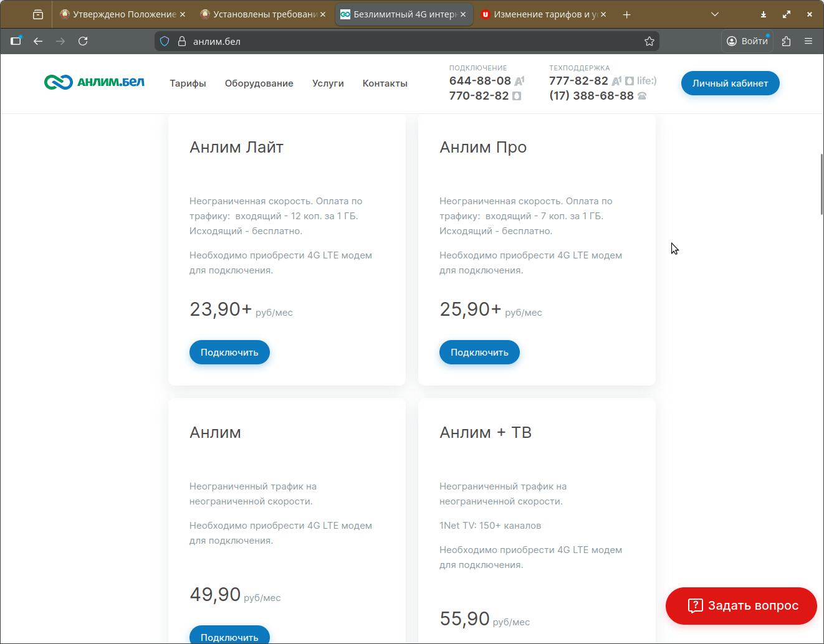Open the downloads panel
The height and width of the screenshot is (644, 824).
(764, 14)
